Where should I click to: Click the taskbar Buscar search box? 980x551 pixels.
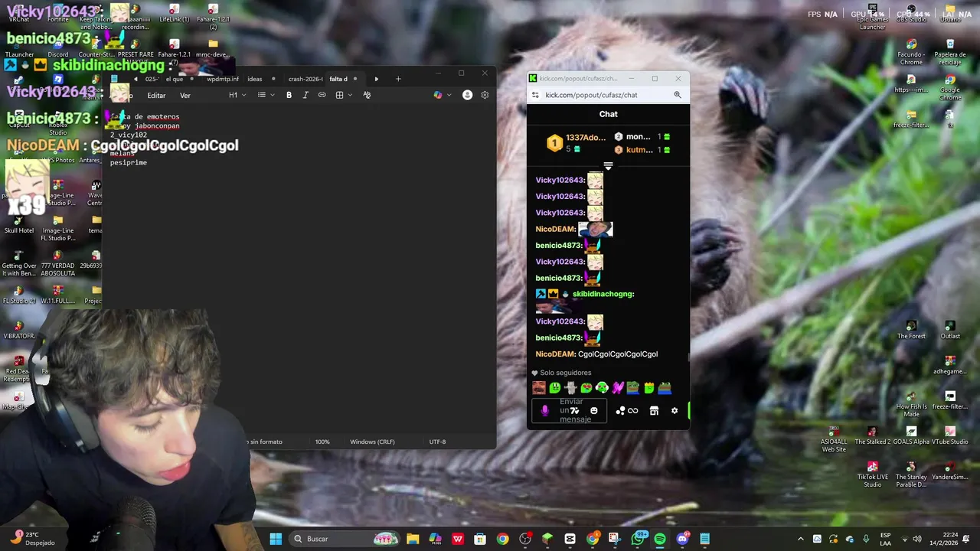(346, 539)
